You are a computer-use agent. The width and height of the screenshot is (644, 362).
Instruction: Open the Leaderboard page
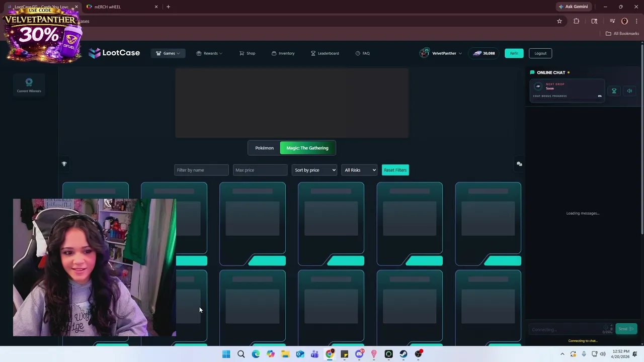pos(325,53)
